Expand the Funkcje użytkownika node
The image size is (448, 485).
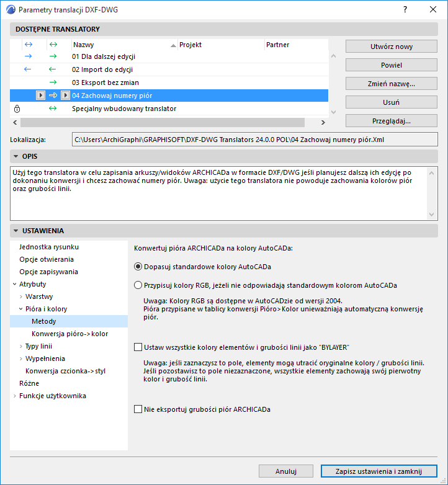[x=14, y=396]
